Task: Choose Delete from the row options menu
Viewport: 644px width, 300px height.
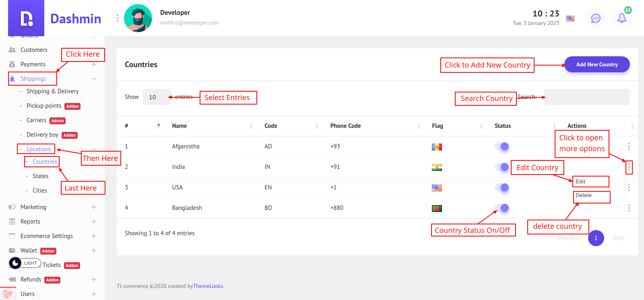Action: pos(584,195)
